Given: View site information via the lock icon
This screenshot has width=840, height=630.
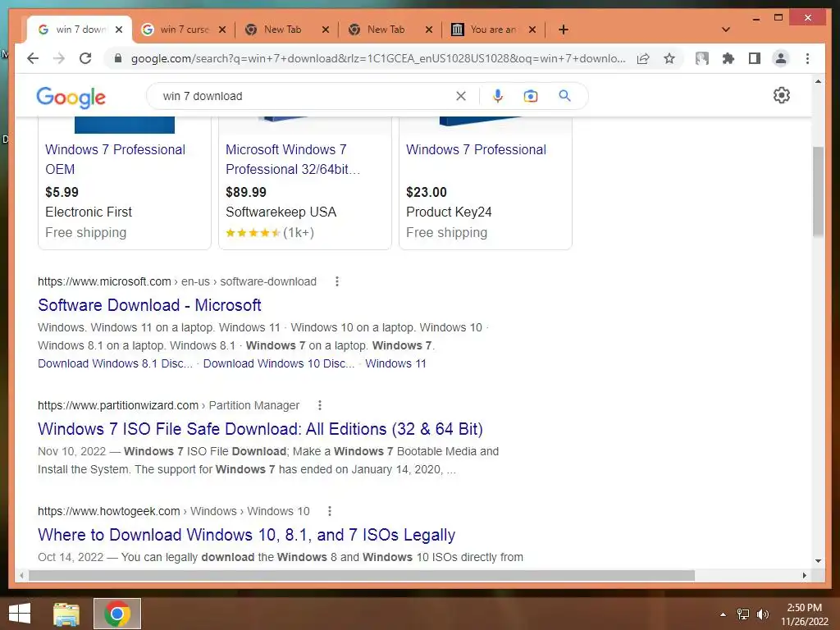Looking at the screenshot, I should [x=118, y=58].
